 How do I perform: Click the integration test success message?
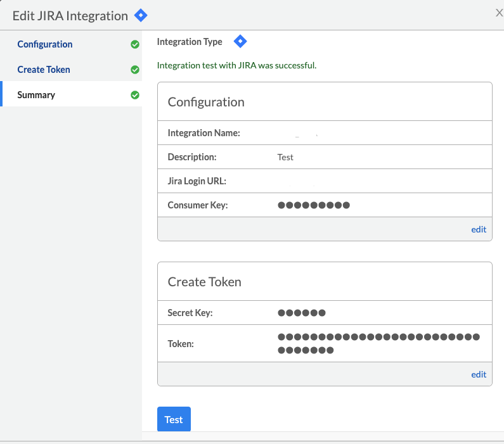pyautogui.click(x=236, y=65)
